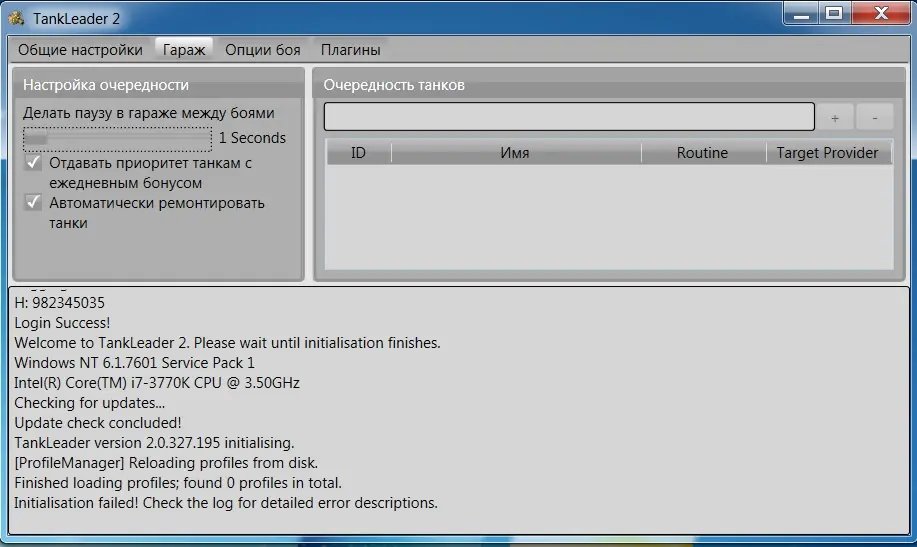Click the Target Provider column header
This screenshot has width=917, height=547.
[827, 153]
